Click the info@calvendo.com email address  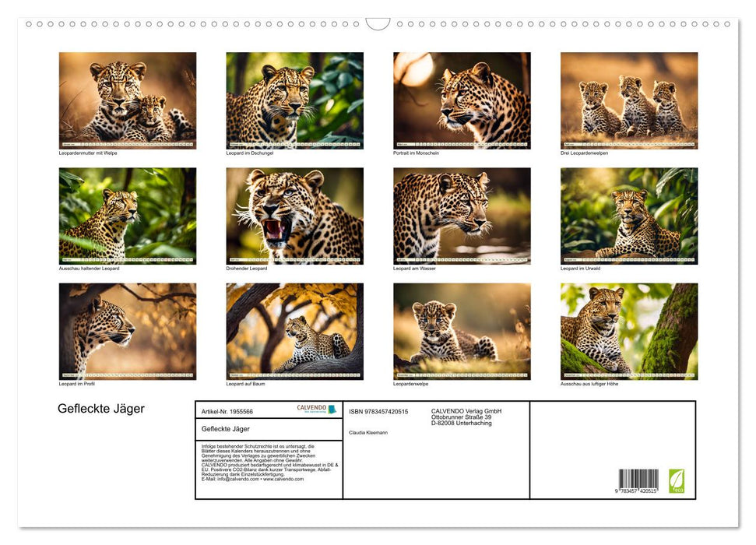pyautogui.click(x=236, y=479)
